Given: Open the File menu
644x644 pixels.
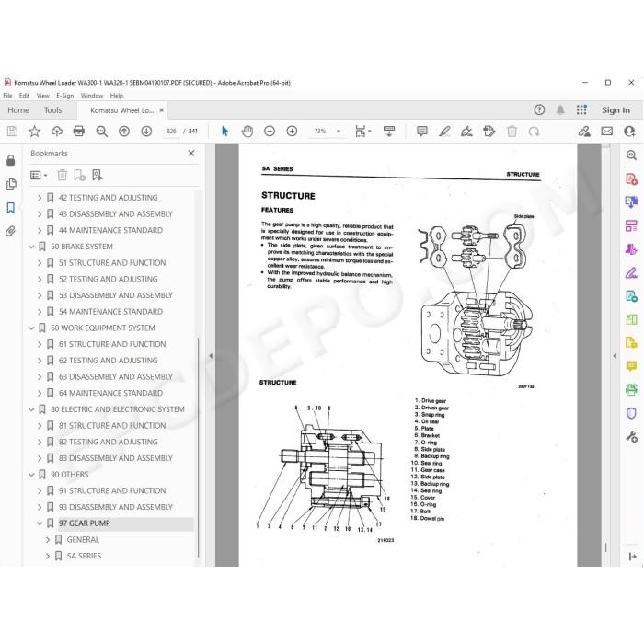Looking at the screenshot, I should coord(7,96).
